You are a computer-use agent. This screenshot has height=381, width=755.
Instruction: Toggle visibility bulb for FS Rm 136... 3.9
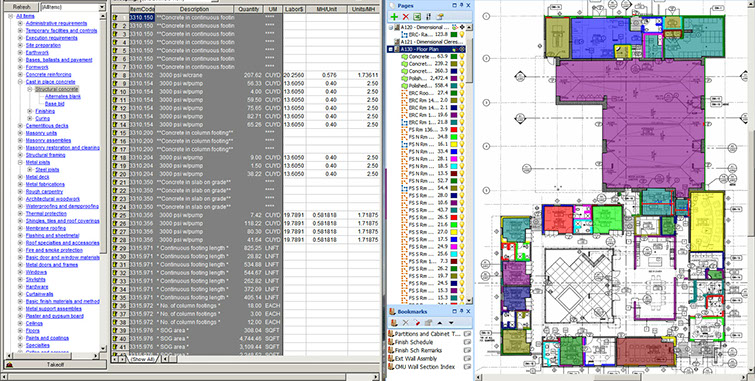coord(462,130)
